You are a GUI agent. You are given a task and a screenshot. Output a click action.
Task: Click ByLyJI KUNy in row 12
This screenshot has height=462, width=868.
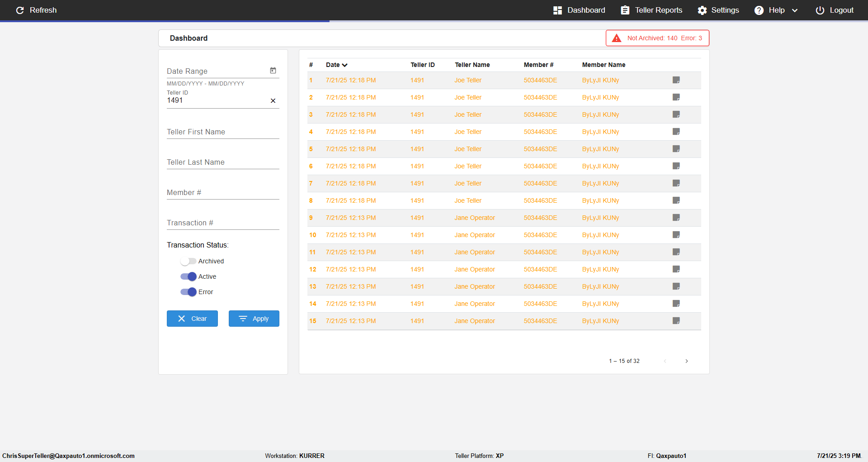pos(600,269)
